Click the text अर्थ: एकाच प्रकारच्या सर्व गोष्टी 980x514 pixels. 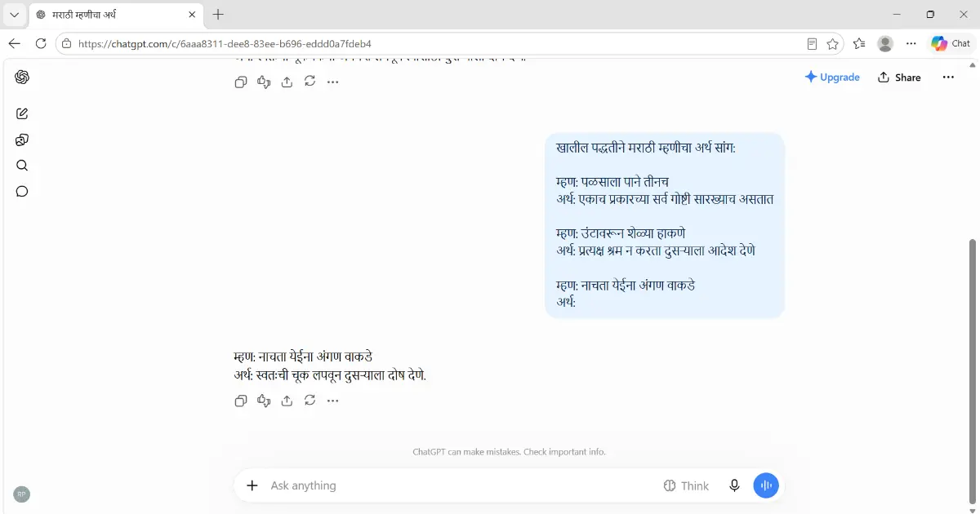click(665, 199)
